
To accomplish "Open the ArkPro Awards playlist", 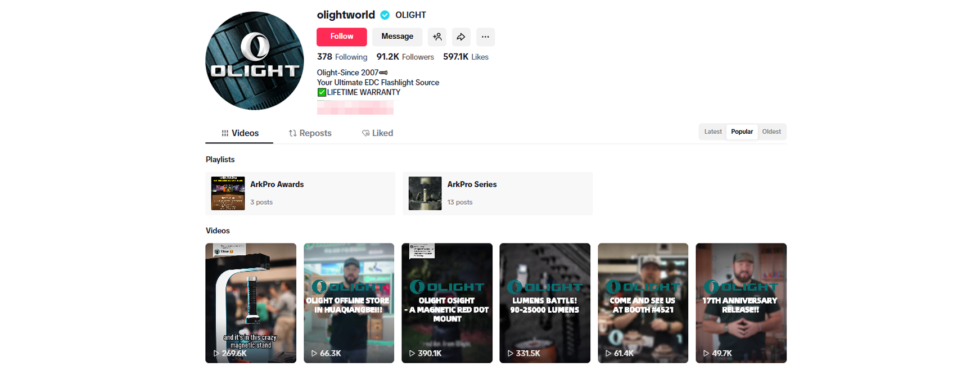I will click(300, 193).
